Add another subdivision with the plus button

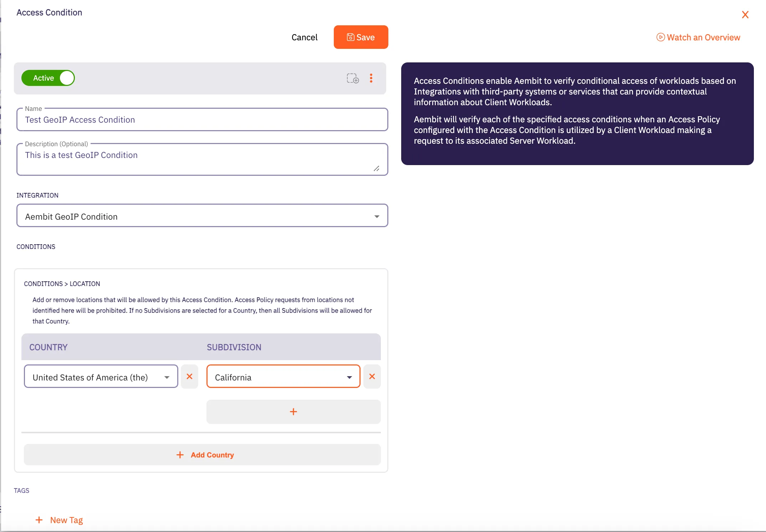click(293, 412)
